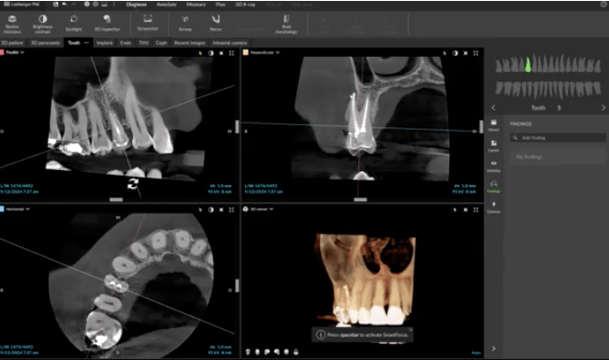Select the green highlighted tooth in the tooth chart
609x360 pixels.
tap(528, 65)
